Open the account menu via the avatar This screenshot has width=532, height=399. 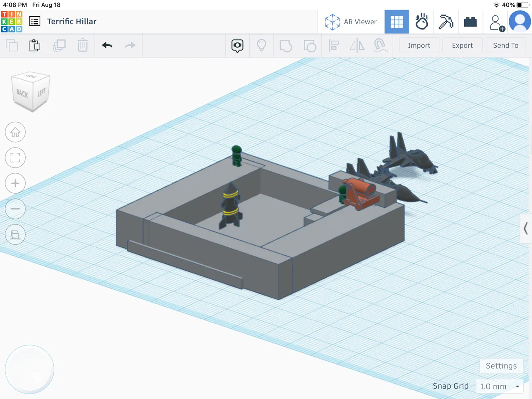[520, 22]
